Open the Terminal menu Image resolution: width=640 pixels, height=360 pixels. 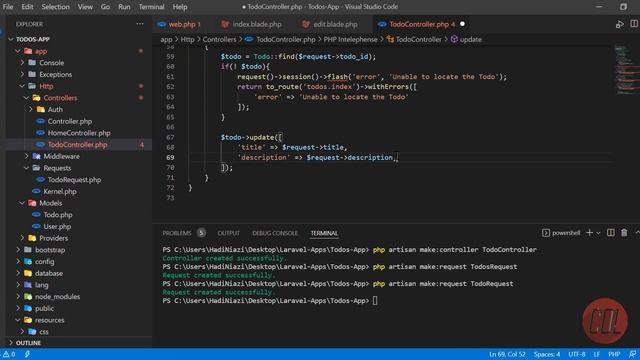pyautogui.click(x=151, y=7)
